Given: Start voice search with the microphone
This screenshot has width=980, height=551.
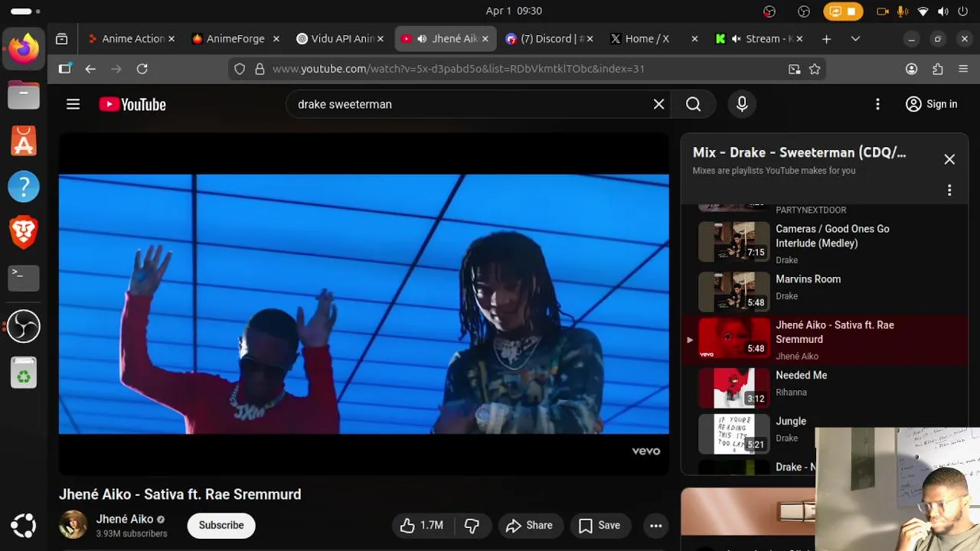Looking at the screenshot, I should point(742,104).
